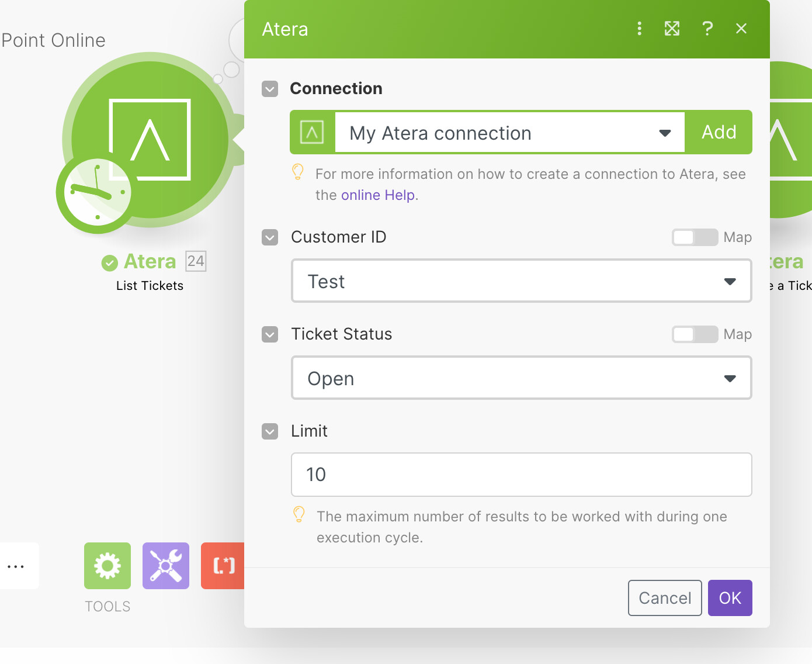Open the purple Tools wrench icon
Image resolution: width=812 pixels, height=664 pixels.
pyautogui.click(x=166, y=566)
